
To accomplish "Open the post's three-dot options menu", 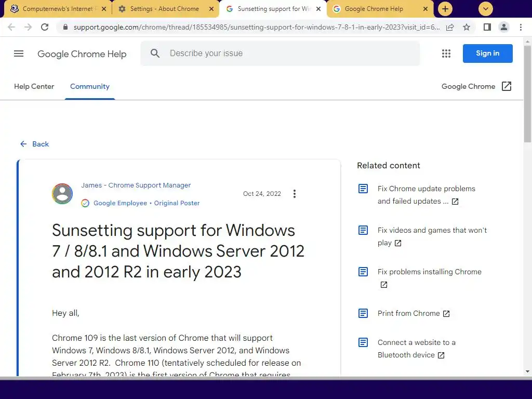I will coord(295,194).
